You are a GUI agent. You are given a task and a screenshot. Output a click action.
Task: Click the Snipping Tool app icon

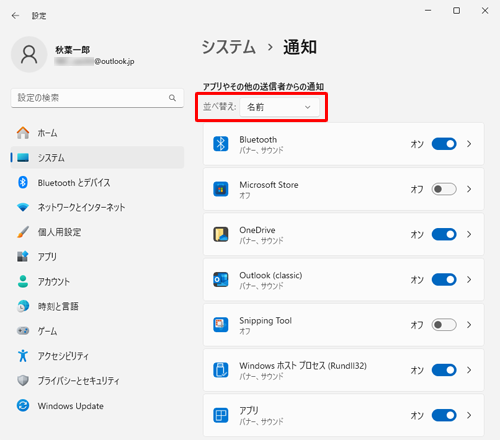(x=221, y=325)
